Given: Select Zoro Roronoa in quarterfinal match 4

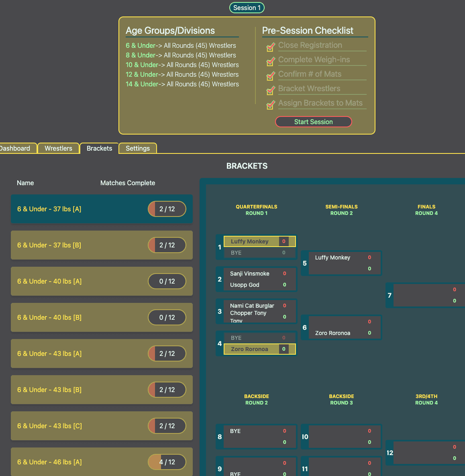Looking at the screenshot, I should tap(249, 349).
